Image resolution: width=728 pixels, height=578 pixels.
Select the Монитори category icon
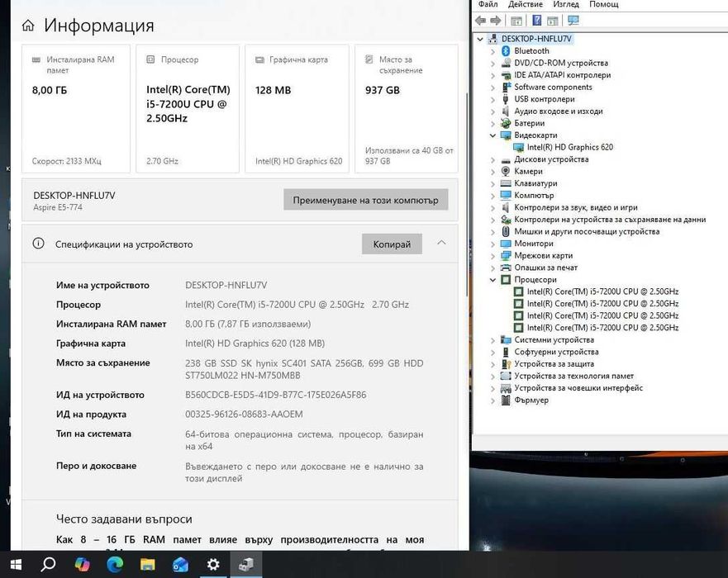[x=506, y=244]
